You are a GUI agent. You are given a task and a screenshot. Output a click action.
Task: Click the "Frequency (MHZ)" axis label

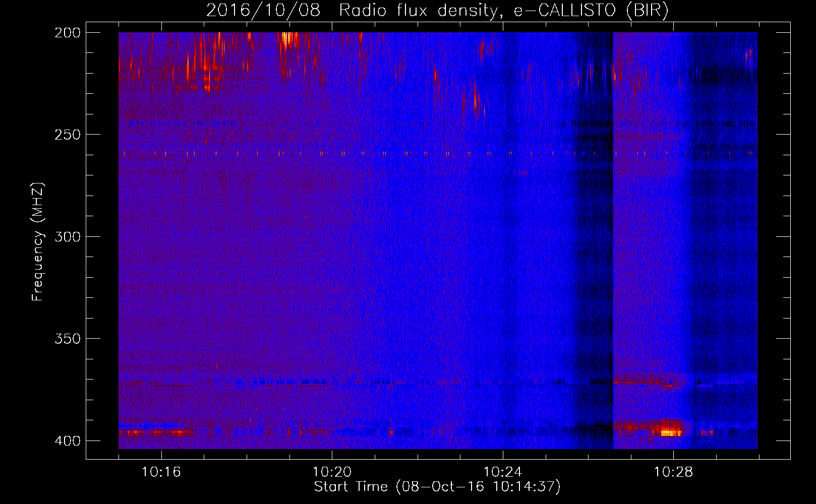[x=38, y=242]
